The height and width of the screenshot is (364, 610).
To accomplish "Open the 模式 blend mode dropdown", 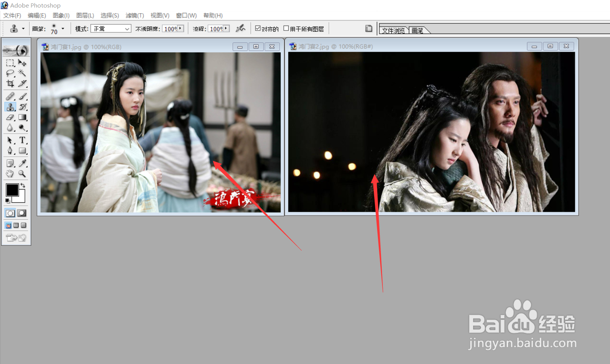I will click(x=127, y=29).
